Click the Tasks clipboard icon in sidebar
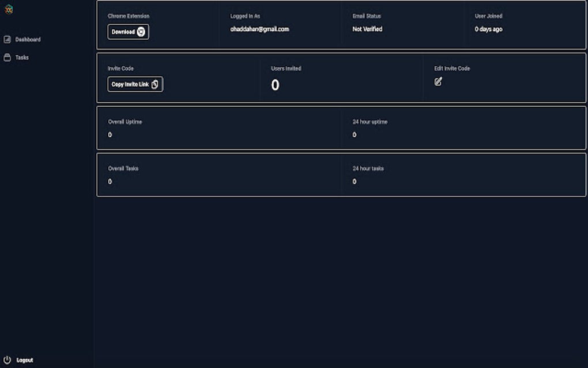The image size is (588, 368). [7, 58]
